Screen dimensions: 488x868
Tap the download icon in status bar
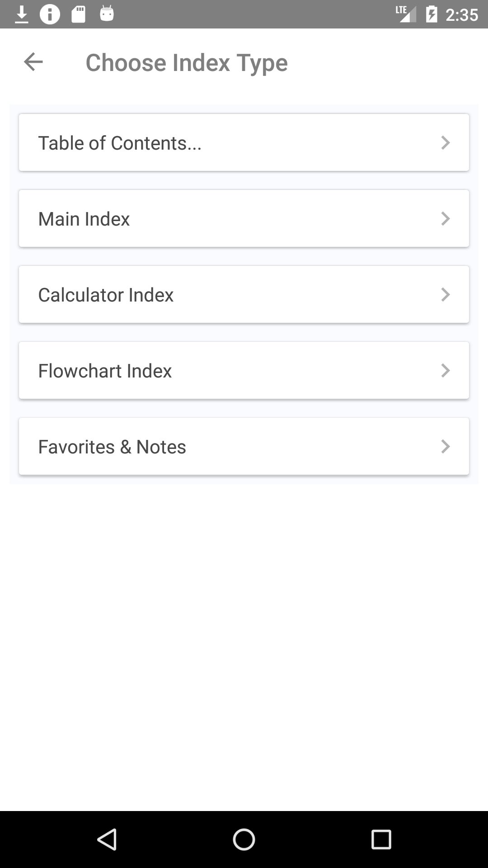(21, 15)
